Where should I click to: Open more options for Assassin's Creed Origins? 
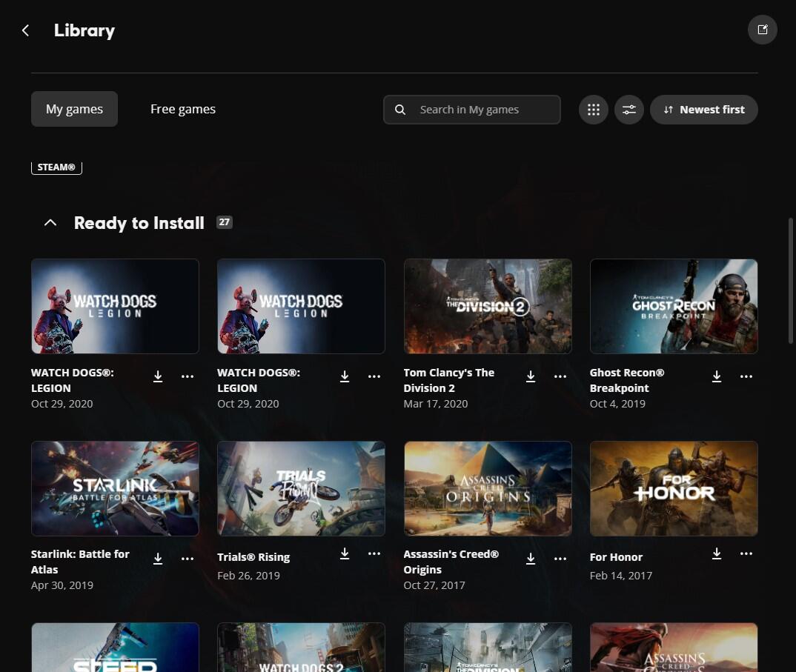(x=560, y=559)
